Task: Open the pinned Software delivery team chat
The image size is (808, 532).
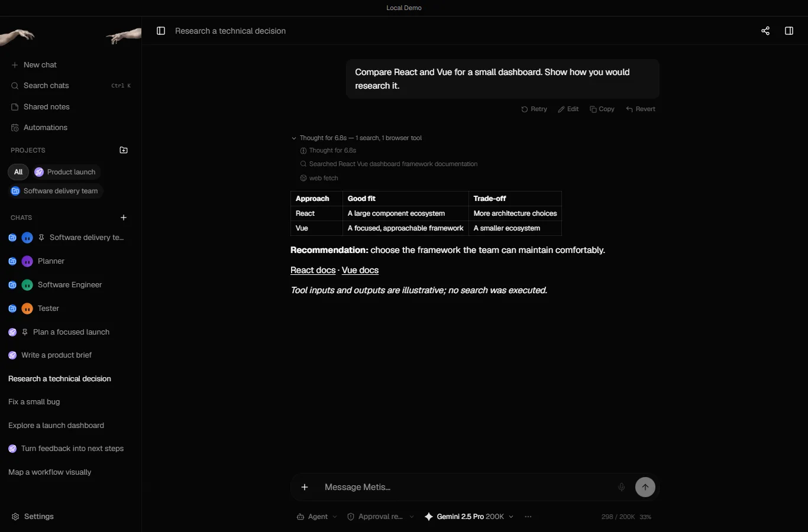Action: (70, 238)
